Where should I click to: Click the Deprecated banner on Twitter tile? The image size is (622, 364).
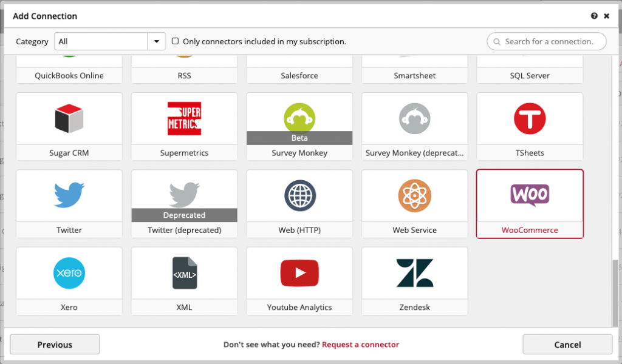pos(184,215)
